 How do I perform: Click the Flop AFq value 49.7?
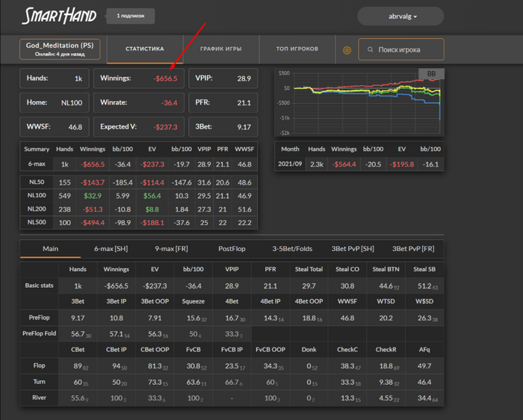424,366
